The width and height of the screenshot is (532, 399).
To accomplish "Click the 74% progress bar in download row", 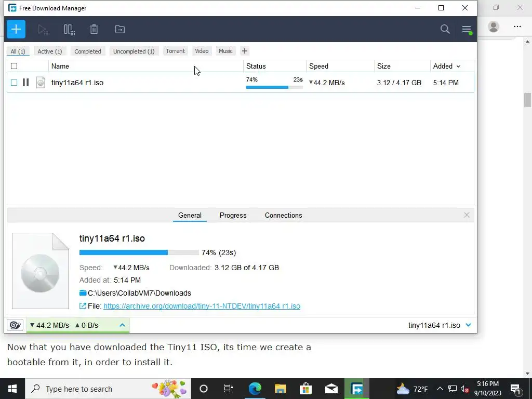I will [x=274, y=87].
